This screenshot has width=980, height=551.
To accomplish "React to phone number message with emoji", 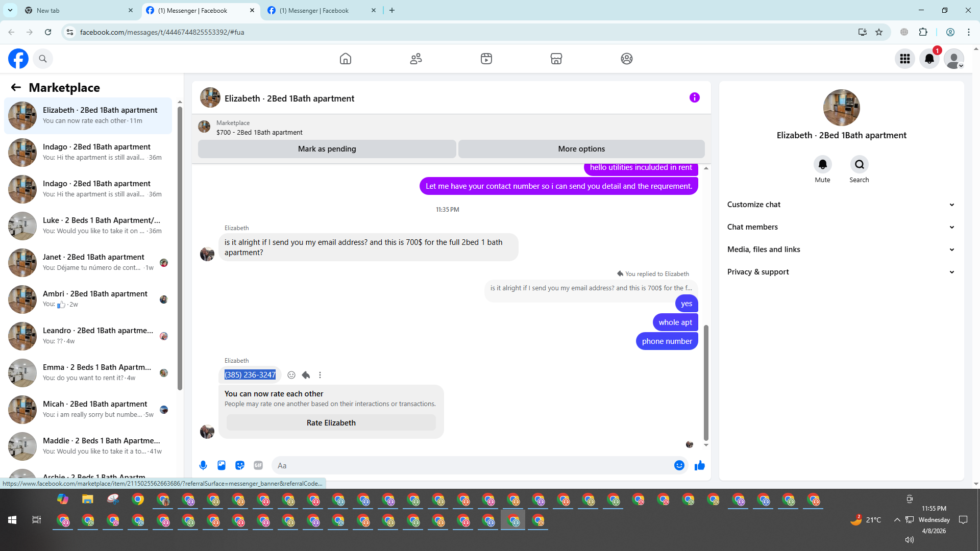I will (x=291, y=375).
